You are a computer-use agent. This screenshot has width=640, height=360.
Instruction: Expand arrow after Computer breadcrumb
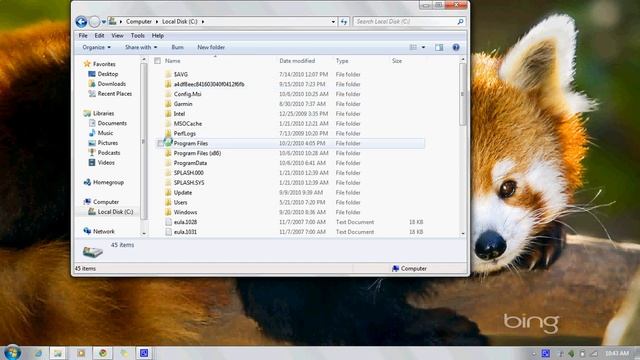[157, 22]
